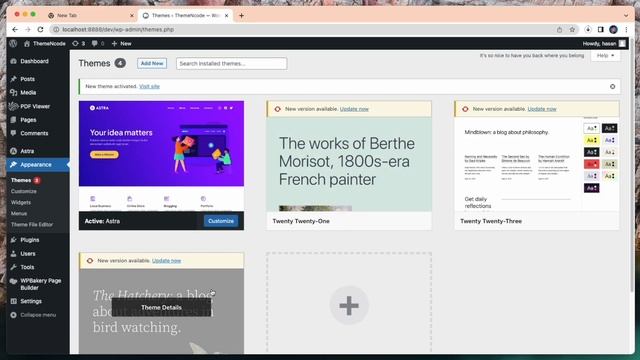
Task: Open the updates indicator in admin bar
Action: click(78, 43)
